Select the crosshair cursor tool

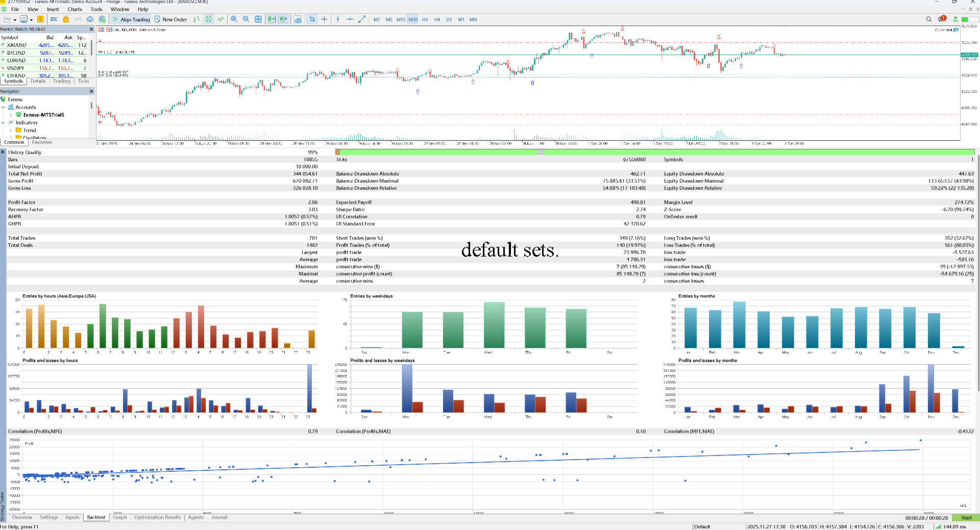pyautogui.click(x=324, y=19)
